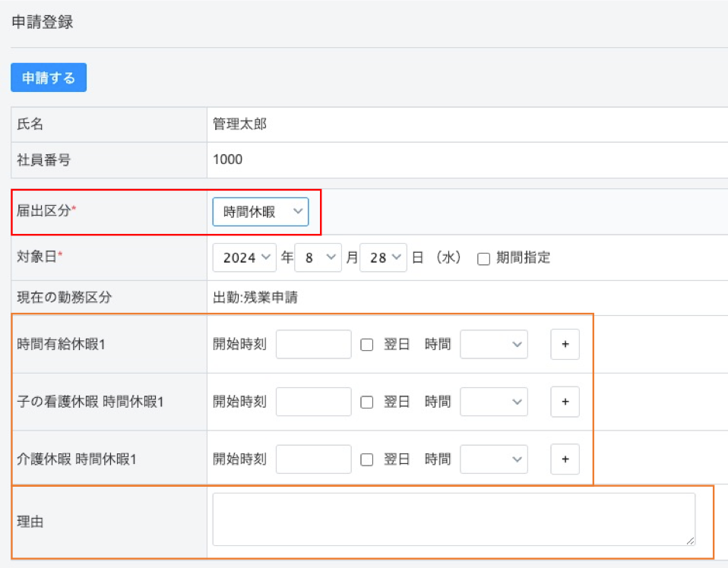
Task: Click the blue 申請する button
Action: [48, 77]
